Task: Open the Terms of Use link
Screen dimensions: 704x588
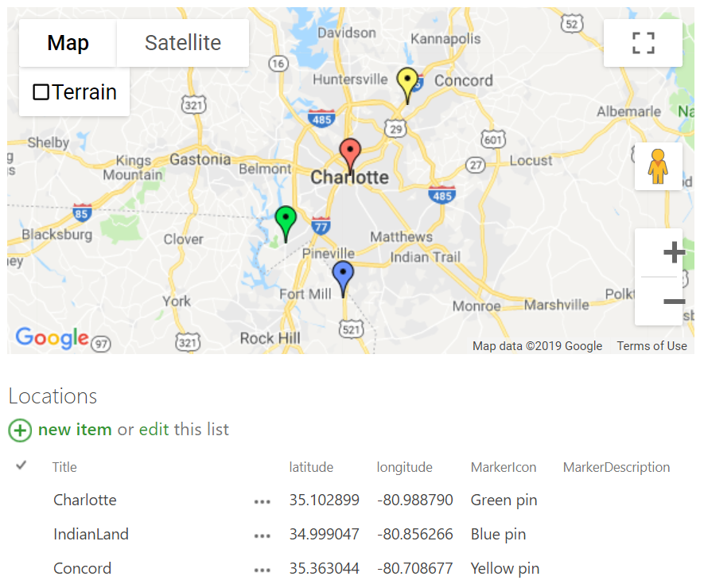Action: coord(651,346)
